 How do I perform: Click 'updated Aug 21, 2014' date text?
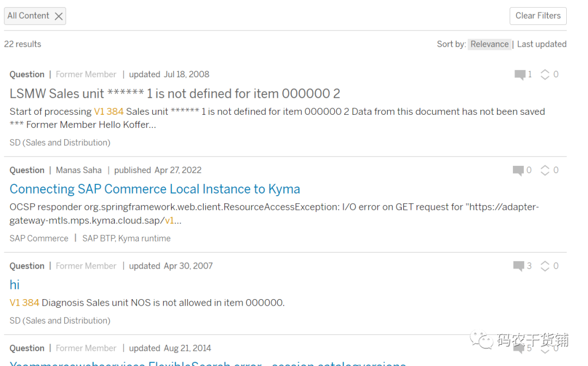(x=170, y=349)
